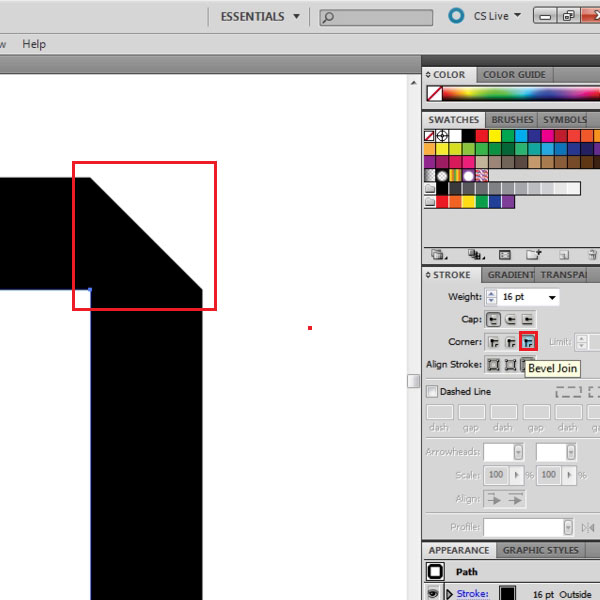
Task: Select the wavy flag pattern swatch
Action: pos(482,176)
